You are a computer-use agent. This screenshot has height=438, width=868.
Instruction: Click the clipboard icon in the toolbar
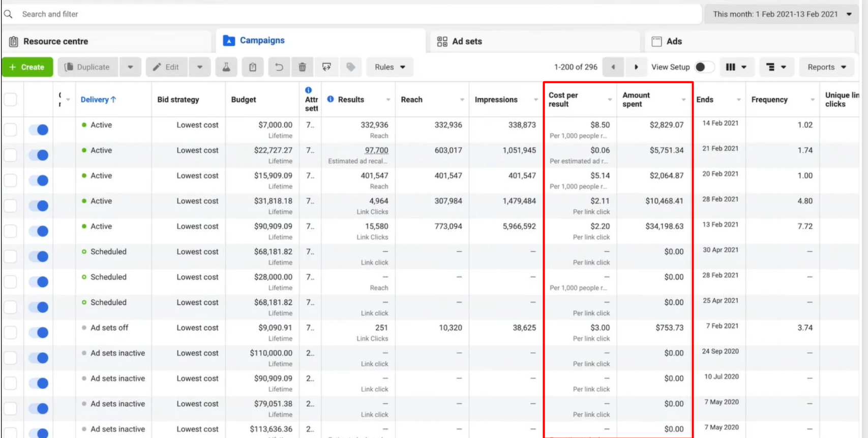[x=252, y=67]
